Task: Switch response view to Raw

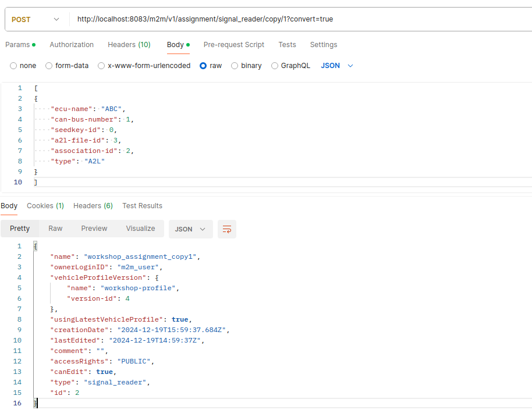Action: 55,229
